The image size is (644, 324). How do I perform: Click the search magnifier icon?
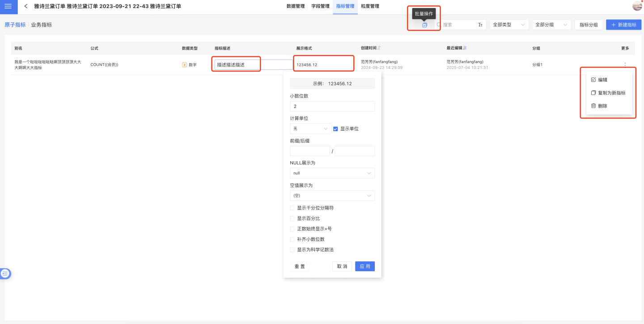click(x=439, y=25)
